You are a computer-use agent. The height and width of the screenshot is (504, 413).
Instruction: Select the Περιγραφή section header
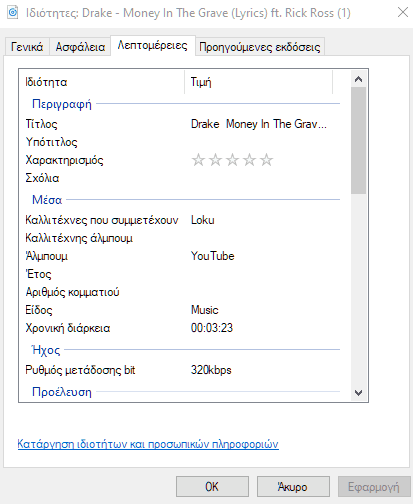[x=62, y=104]
